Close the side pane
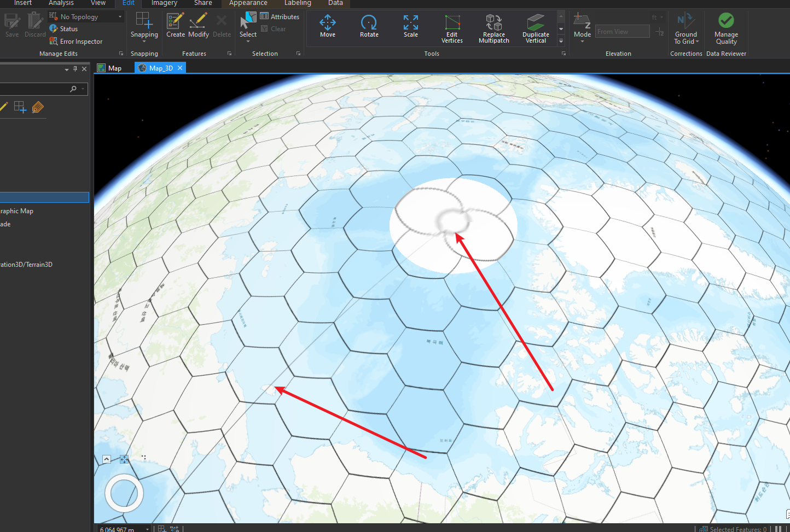 (84, 69)
